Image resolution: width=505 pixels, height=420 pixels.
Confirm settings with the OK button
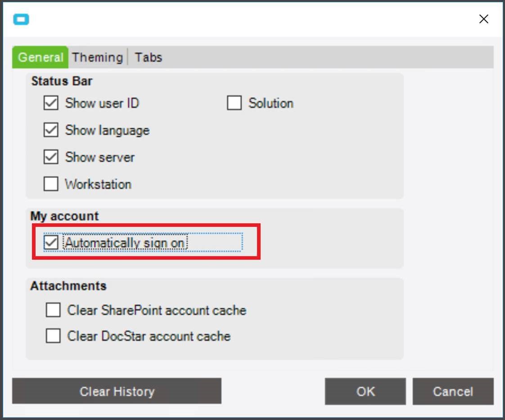(x=365, y=391)
